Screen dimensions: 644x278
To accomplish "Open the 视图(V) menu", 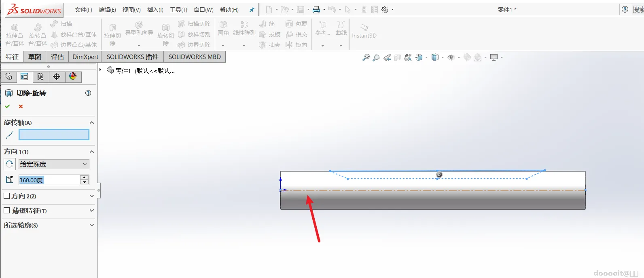I will point(131,10).
